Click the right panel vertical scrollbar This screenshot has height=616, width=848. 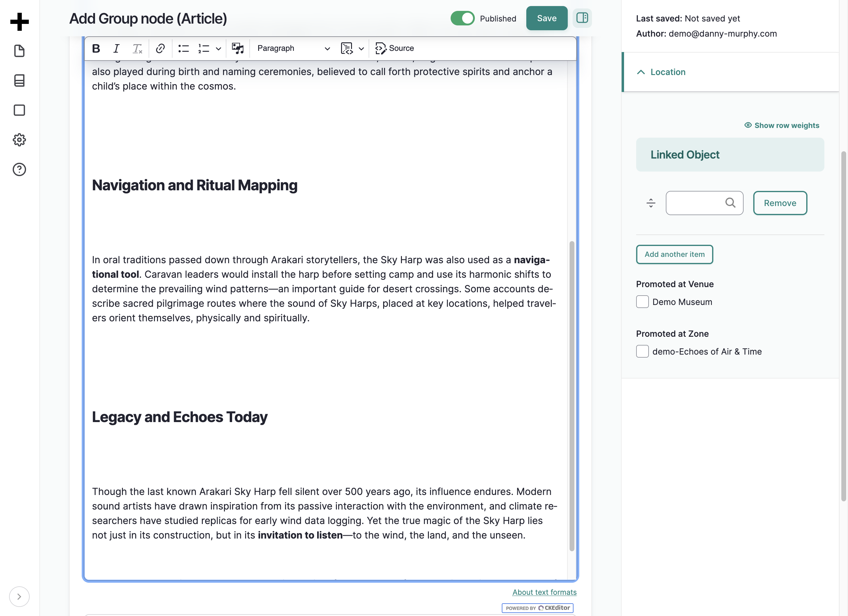843,326
